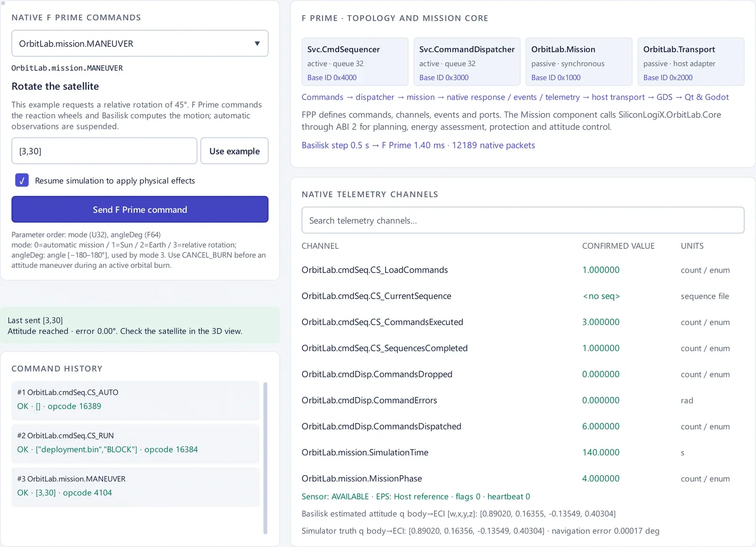The height and width of the screenshot is (547, 756).
Task: Select the OrbitLab.Mission component card
Action: [x=579, y=62]
